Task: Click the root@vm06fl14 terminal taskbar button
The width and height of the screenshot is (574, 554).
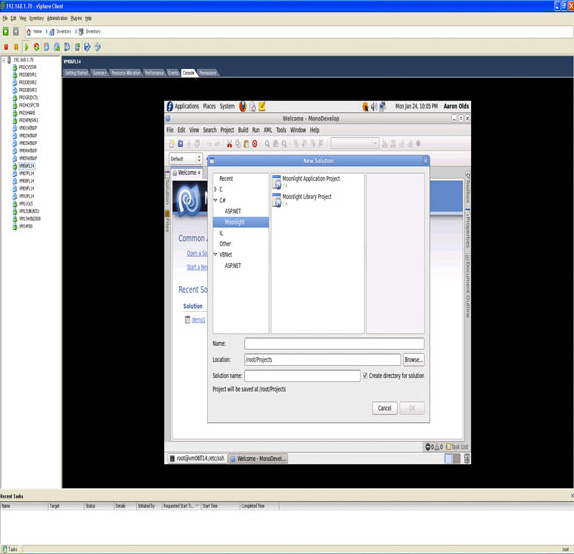Action: point(197,458)
